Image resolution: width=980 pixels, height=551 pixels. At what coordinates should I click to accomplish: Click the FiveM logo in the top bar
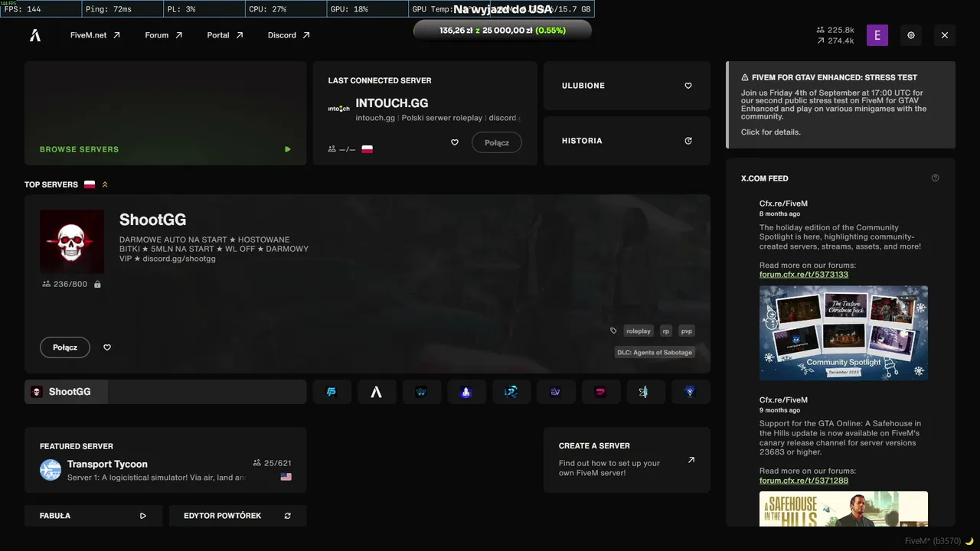coord(35,35)
